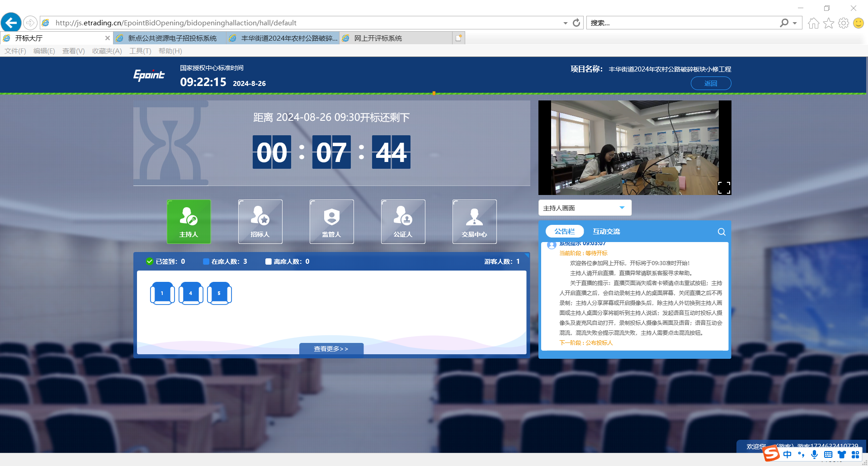Click seat number 4 icon
This screenshot has width=868, height=466.
(191, 293)
